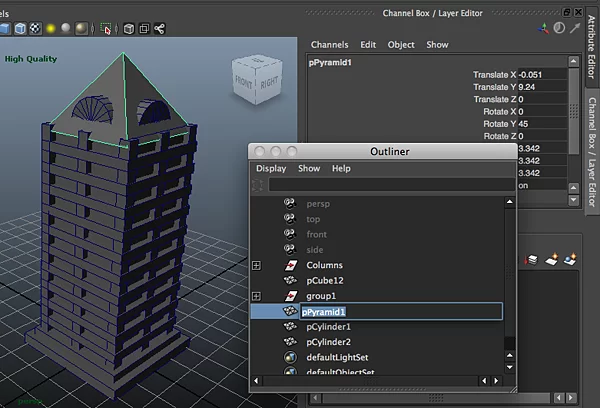The image size is (600, 408).
Task: Click the Outliner filter icon beside search
Action: point(258,185)
